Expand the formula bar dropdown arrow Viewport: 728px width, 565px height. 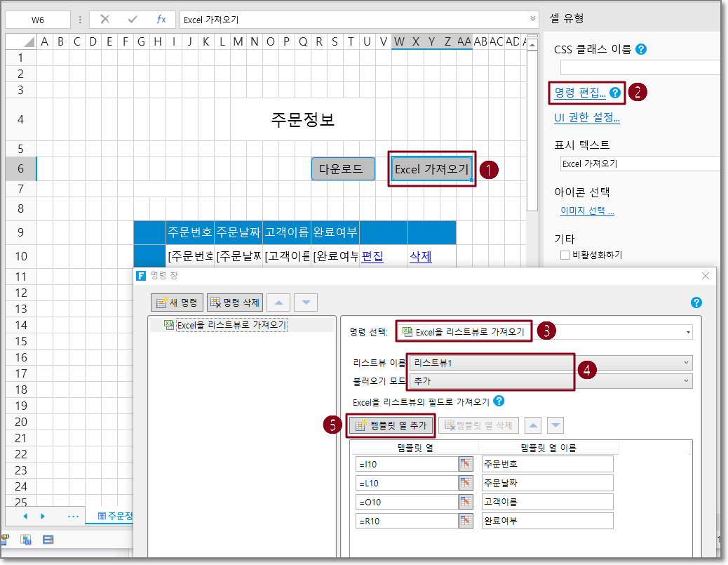pyautogui.click(x=533, y=20)
